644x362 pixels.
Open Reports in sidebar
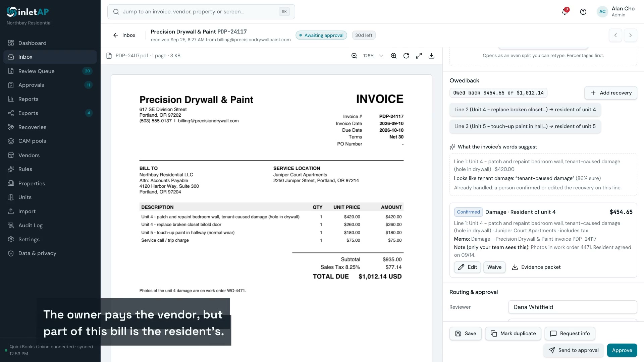coord(50,99)
